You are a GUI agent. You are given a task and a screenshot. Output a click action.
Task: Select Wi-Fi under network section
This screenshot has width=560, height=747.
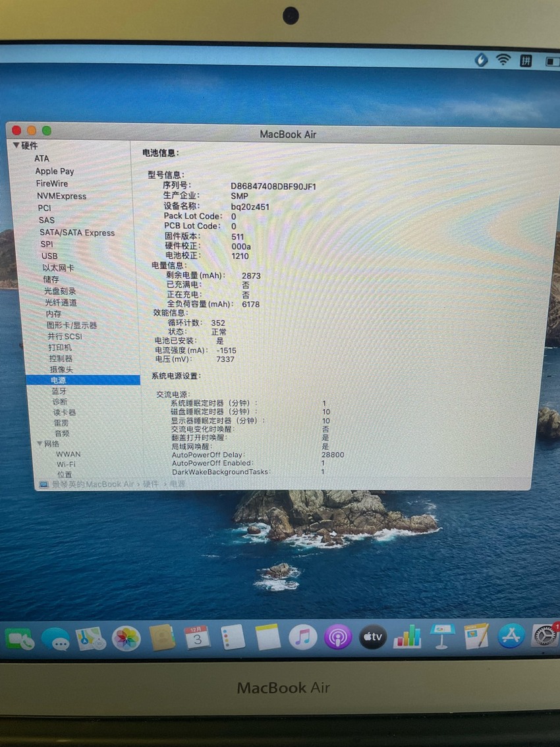pyautogui.click(x=66, y=464)
